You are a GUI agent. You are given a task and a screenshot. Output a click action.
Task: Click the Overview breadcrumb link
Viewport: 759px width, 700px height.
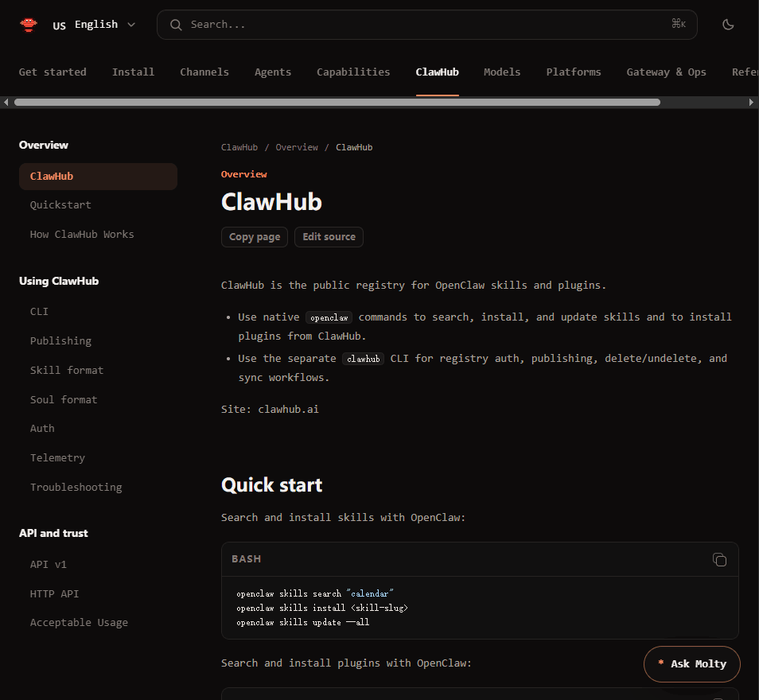[297, 147]
